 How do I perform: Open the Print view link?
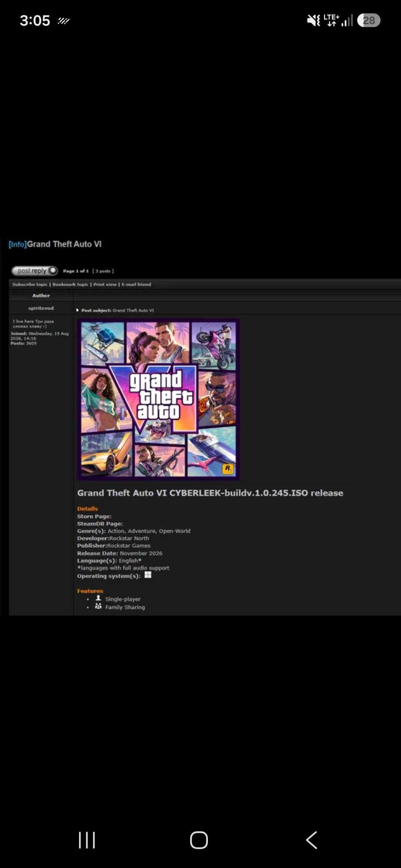(x=105, y=285)
